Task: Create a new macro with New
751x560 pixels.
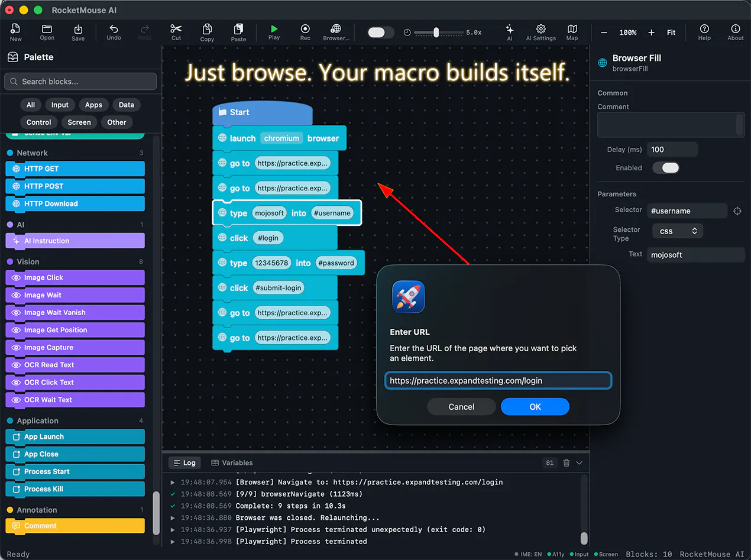Action: coord(16,32)
